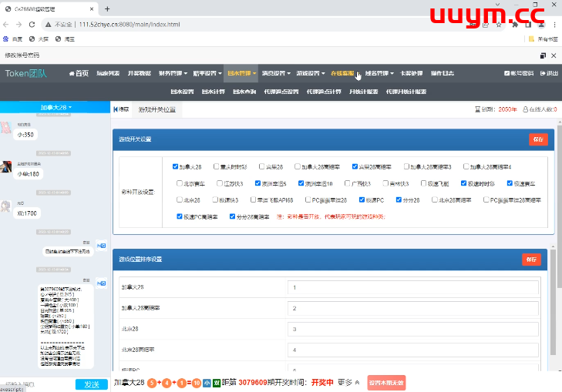562x392 pixels.
Task: Open the 游戏设置 dropdown menu
Action: tap(310, 74)
